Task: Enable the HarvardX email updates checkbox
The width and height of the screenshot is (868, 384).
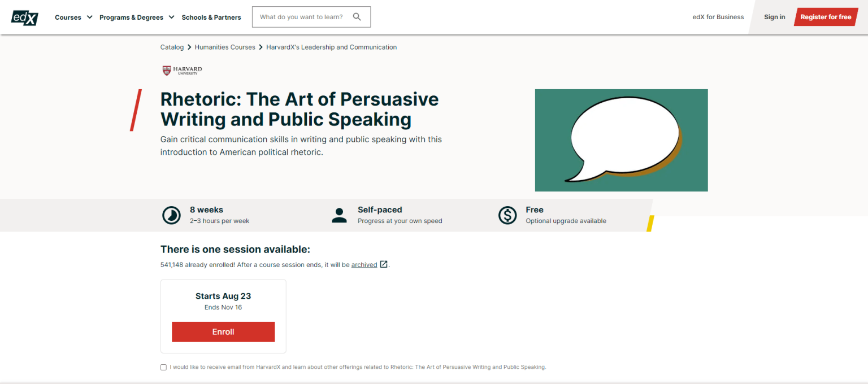Action: 163,367
